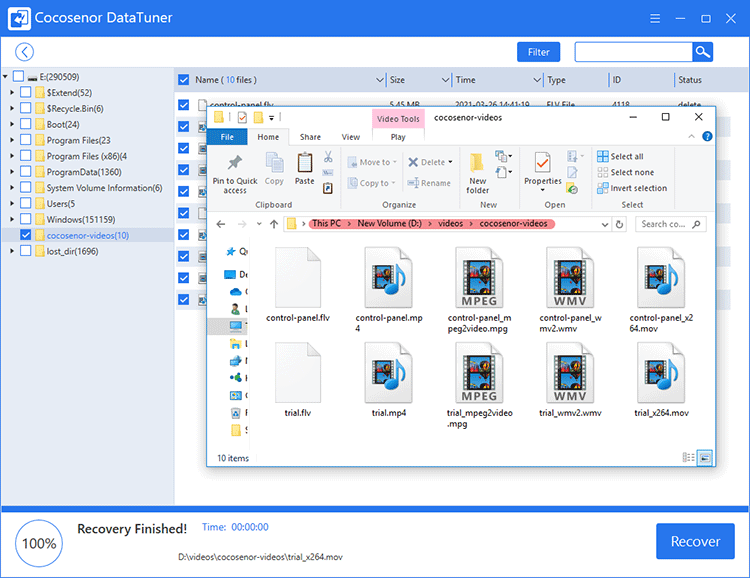Expand the Users folder node
This screenshot has width=750, height=578.
12,203
